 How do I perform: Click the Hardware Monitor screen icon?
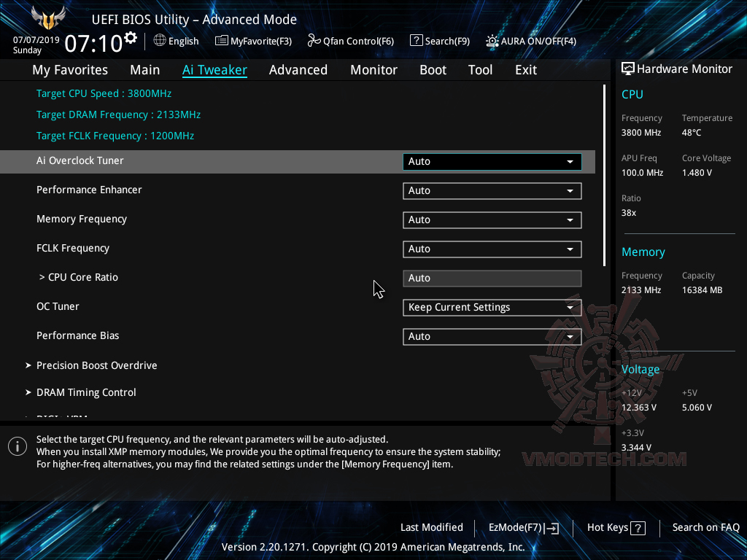pos(628,69)
